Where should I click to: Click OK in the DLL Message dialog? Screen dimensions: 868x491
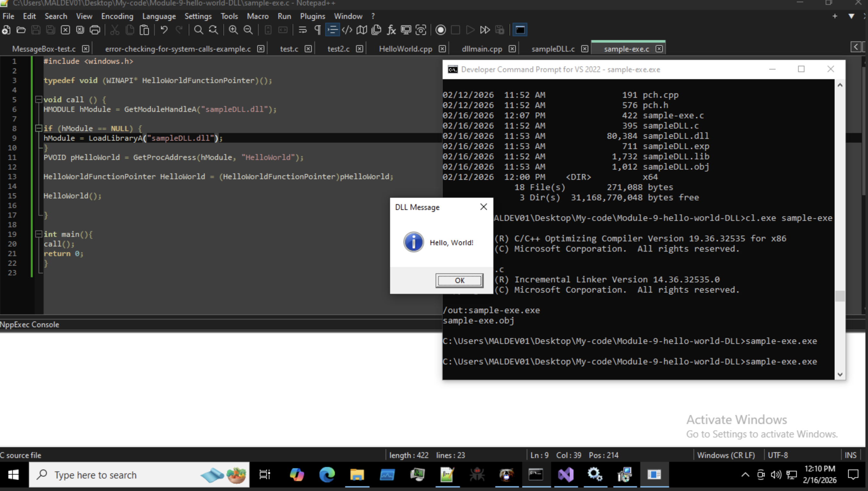tap(459, 280)
